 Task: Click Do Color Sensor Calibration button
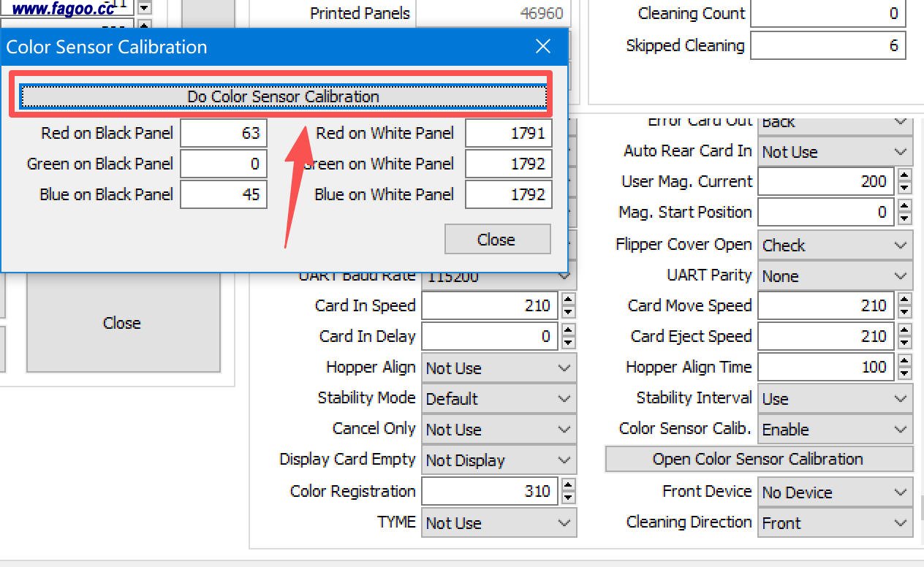283,96
